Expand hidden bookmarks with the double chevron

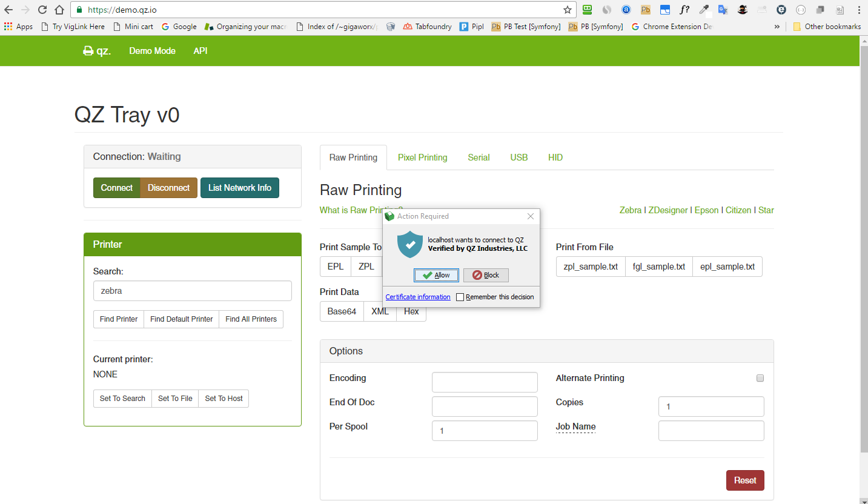[777, 27]
